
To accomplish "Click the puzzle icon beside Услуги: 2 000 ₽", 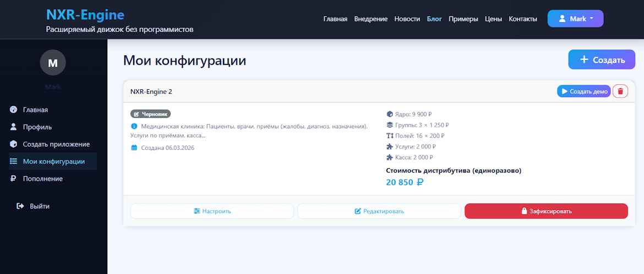I will click(x=390, y=147).
